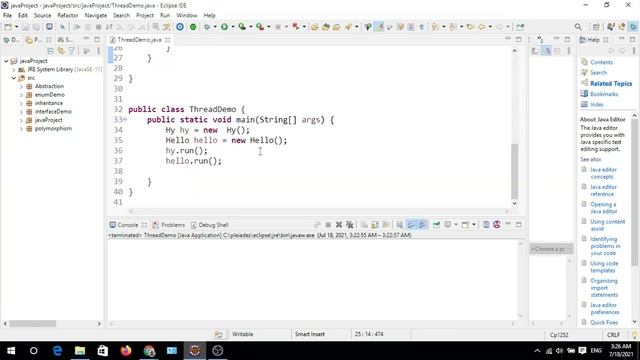The height and width of the screenshot is (360, 640).
Task: Click the green circle icon beside target
Action: (193, 27)
